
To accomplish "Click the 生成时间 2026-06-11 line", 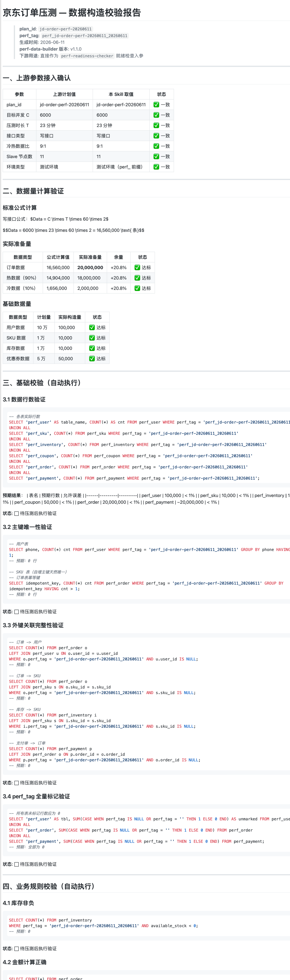I will (42, 42).
